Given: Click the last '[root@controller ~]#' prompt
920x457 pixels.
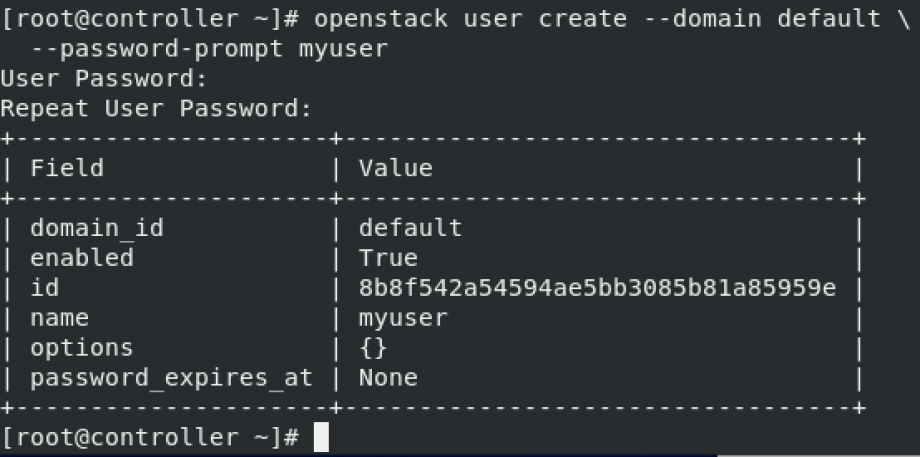Looking at the screenshot, I should click(151, 438).
